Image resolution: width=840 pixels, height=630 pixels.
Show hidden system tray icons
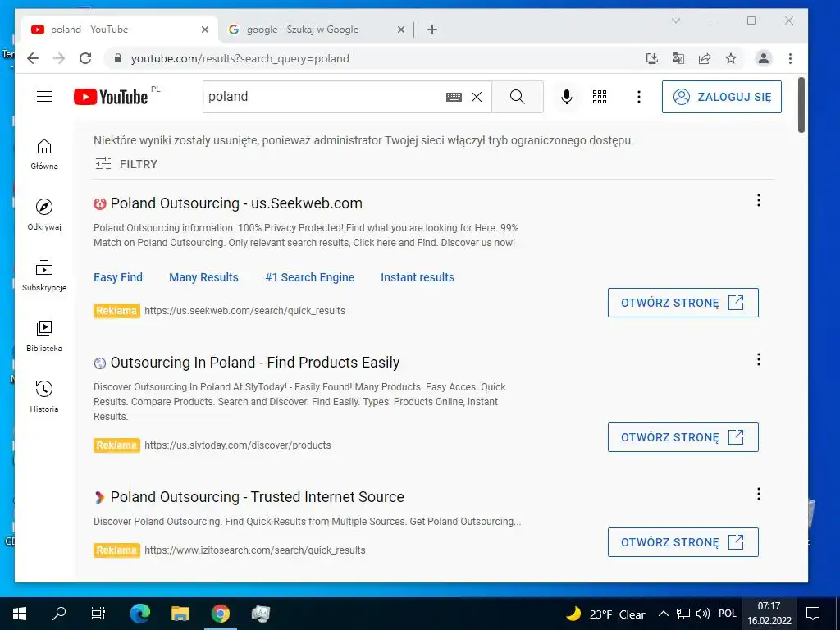[x=663, y=614]
